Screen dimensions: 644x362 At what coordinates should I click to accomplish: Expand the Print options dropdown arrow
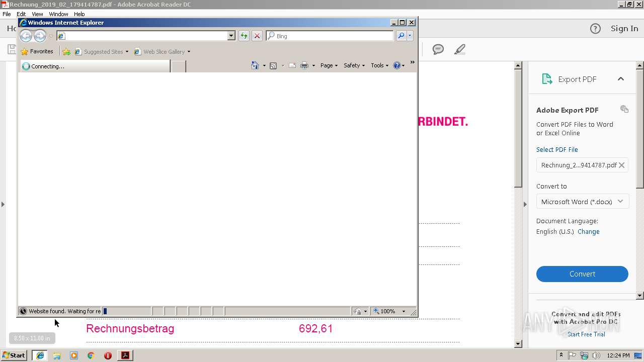313,65
